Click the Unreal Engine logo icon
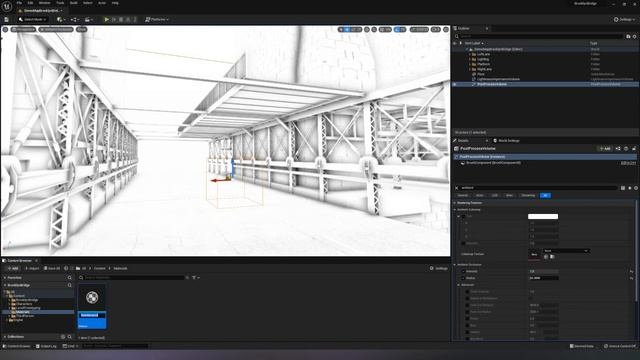Screen dimensions: 640x360 click(x=7, y=5)
